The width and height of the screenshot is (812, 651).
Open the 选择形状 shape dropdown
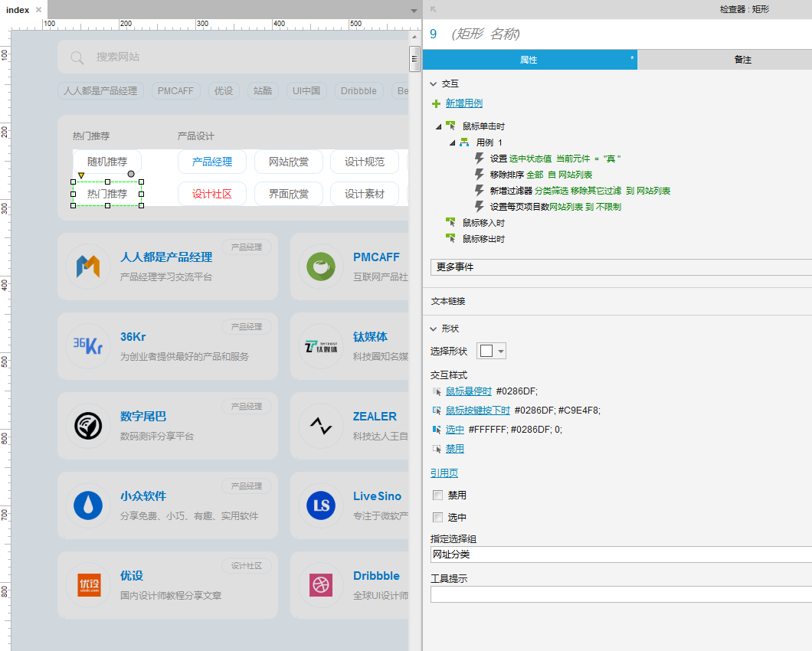pyautogui.click(x=491, y=351)
